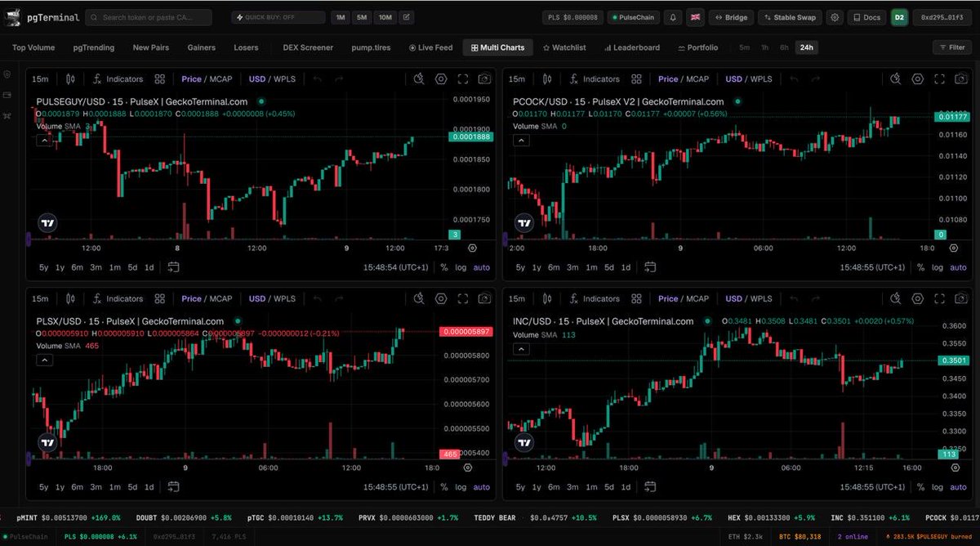Switch to New Pairs tab
980x546 pixels.
coord(151,47)
